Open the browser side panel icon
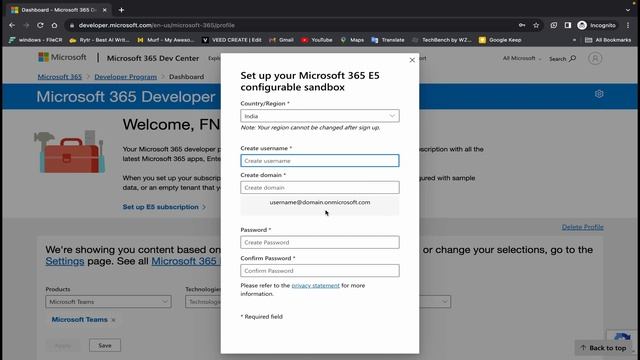 coord(568,25)
